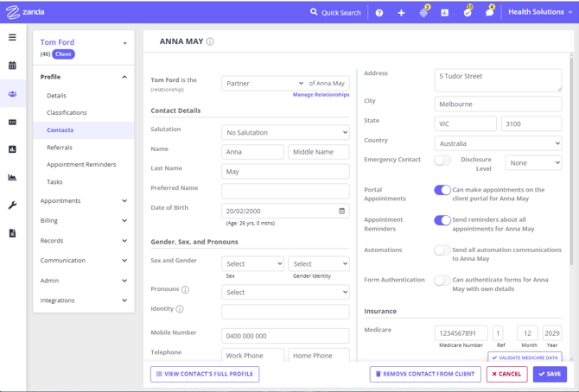
Task: Select Referrals in the Profile menu
Action: point(60,148)
